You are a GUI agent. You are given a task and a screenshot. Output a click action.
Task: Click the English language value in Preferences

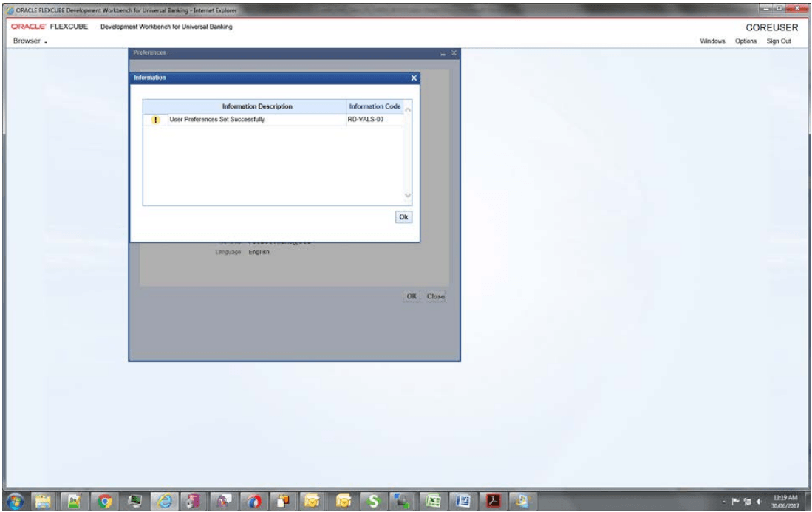(259, 252)
